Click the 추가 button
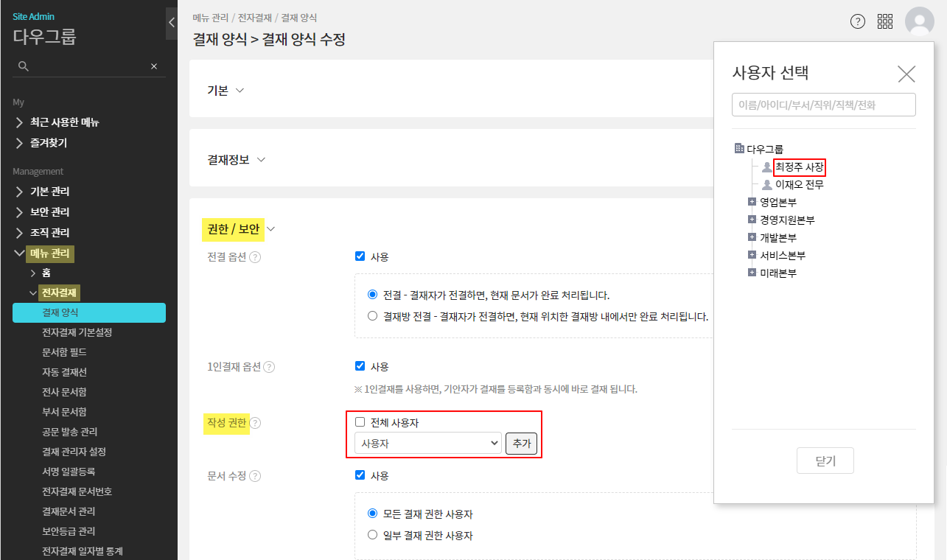Viewport: 947px width, 560px height. click(521, 444)
